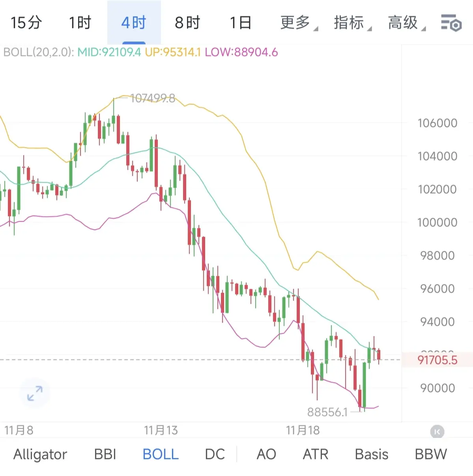473x476 pixels.
Task: Enable the BBW sub-indicator
Action: (x=431, y=454)
